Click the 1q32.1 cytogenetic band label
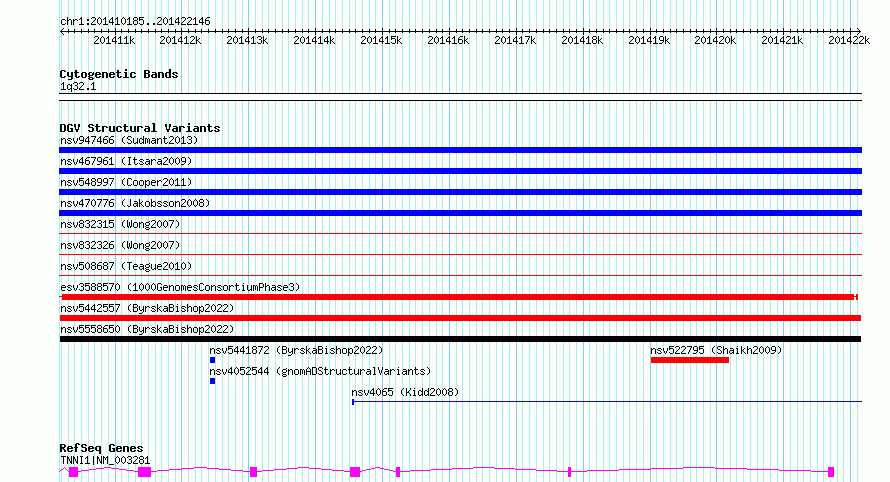The image size is (890, 482). tap(78, 87)
